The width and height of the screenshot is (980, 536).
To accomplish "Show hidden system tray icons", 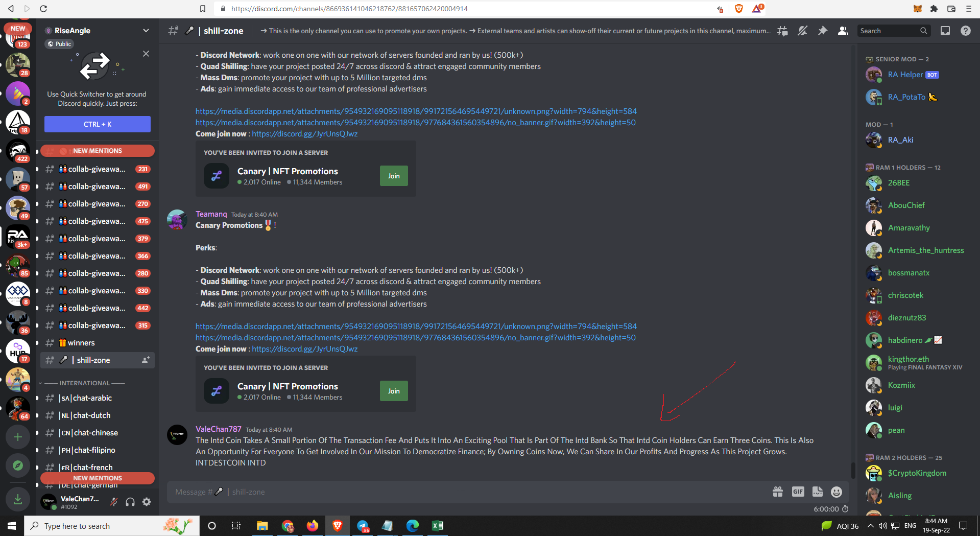I will tap(870, 526).
